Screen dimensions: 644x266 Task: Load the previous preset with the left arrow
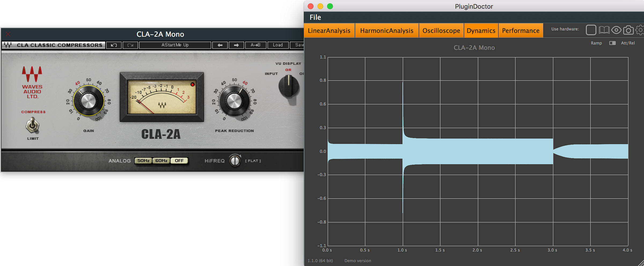[x=220, y=45]
